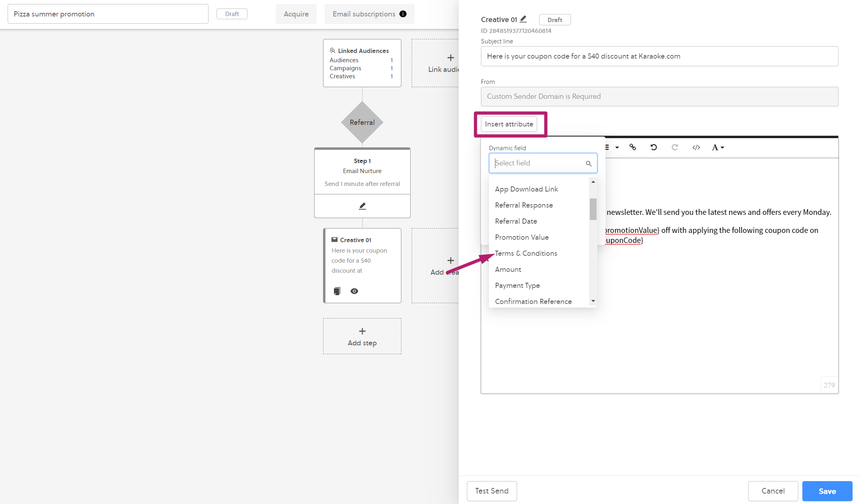Click the Draft badge beside campaign name
Screen dimensions: 859x504
232,14
